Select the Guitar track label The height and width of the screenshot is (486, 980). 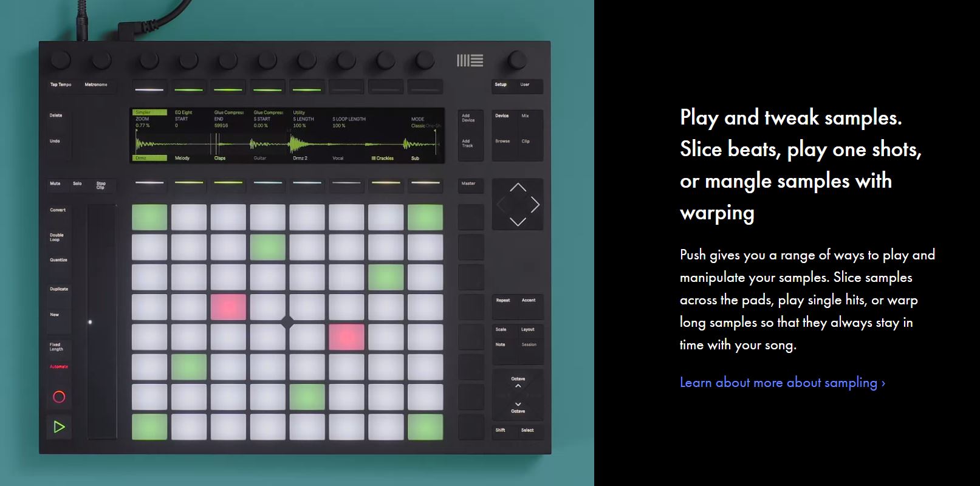tap(260, 158)
